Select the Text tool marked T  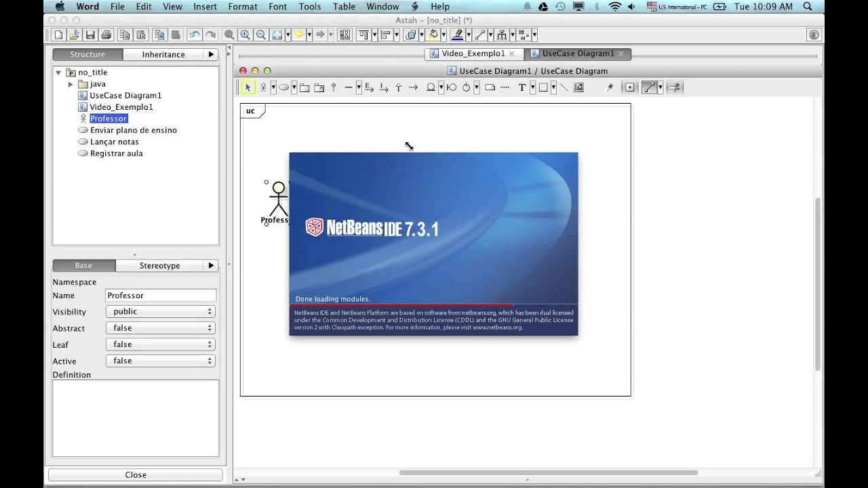(522, 87)
